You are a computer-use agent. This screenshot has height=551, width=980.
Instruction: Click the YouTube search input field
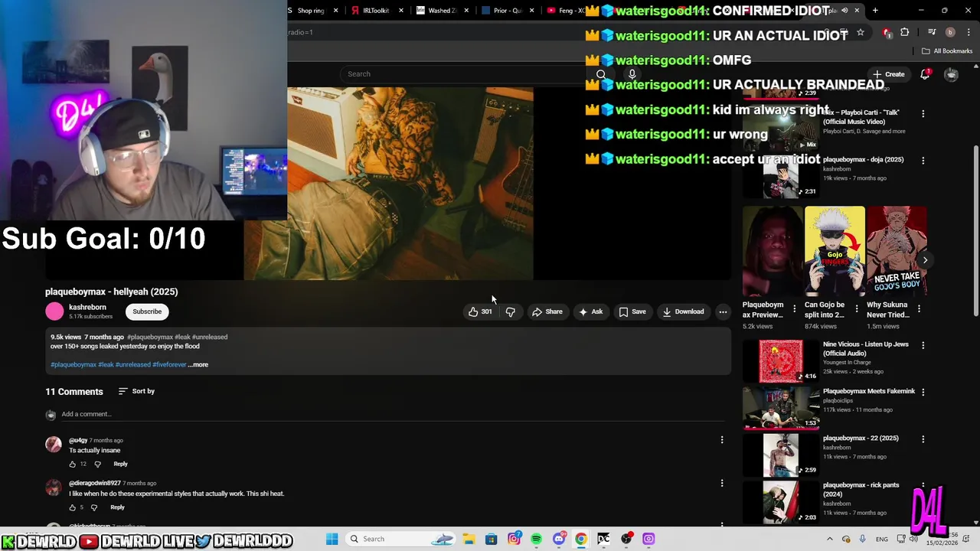[x=465, y=74]
